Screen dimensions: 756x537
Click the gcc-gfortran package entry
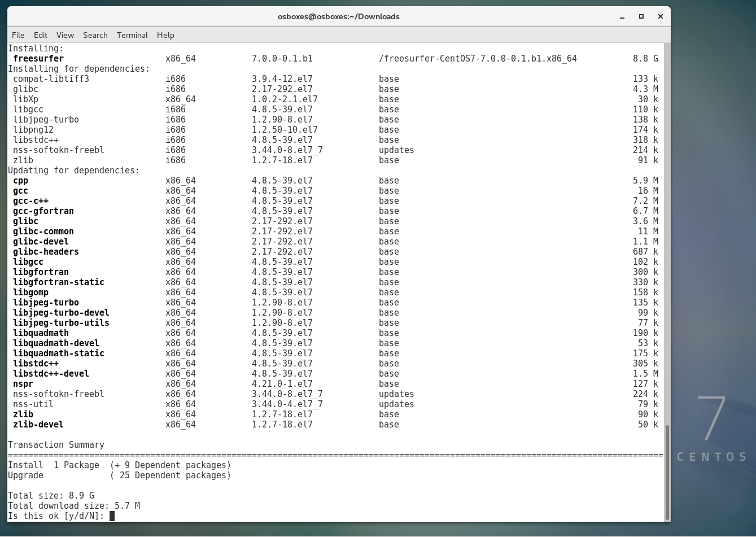click(43, 211)
